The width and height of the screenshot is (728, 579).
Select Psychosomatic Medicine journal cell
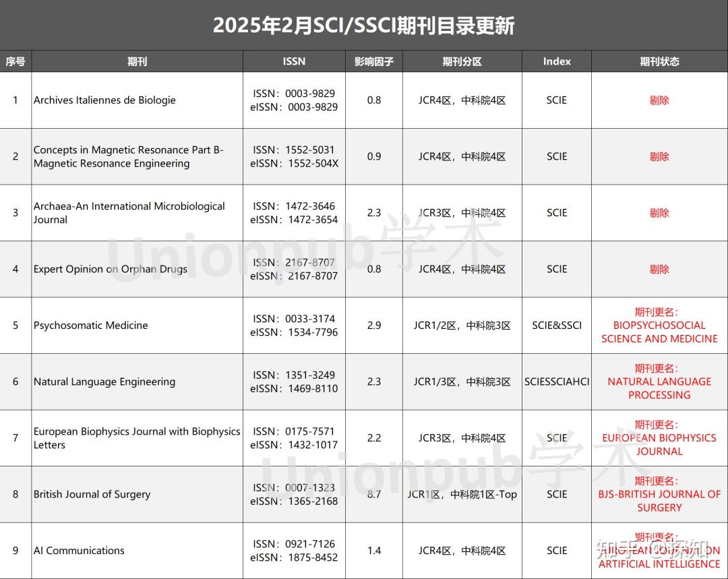pyautogui.click(x=138, y=326)
